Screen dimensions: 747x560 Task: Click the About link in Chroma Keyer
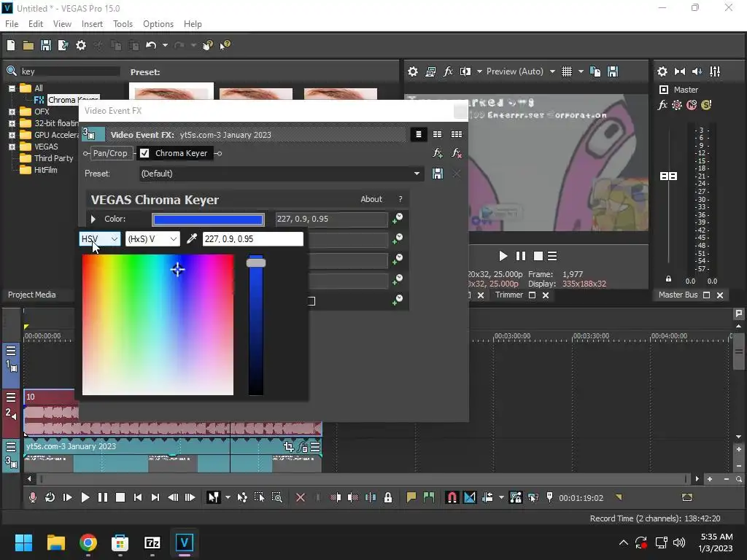pyautogui.click(x=371, y=199)
